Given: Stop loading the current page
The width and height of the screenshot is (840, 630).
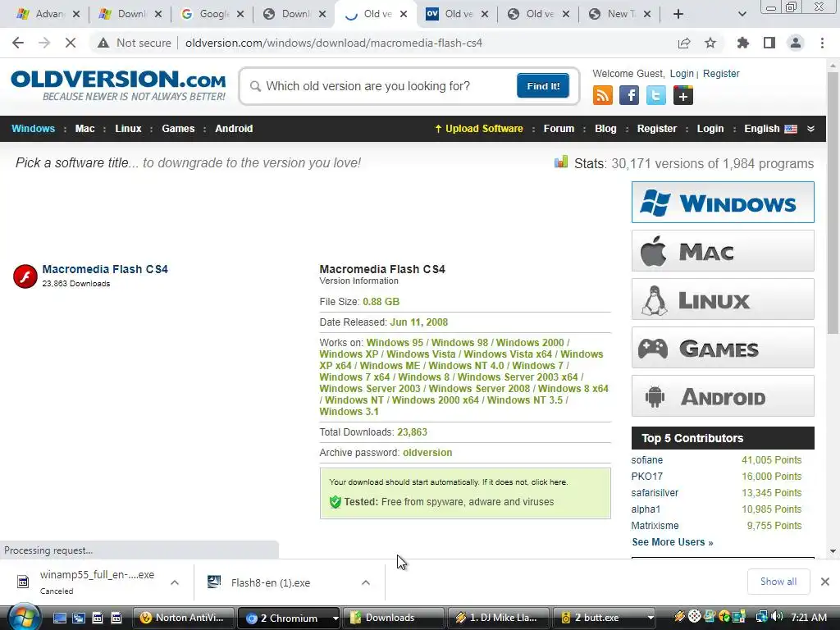Looking at the screenshot, I should pyautogui.click(x=71, y=43).
